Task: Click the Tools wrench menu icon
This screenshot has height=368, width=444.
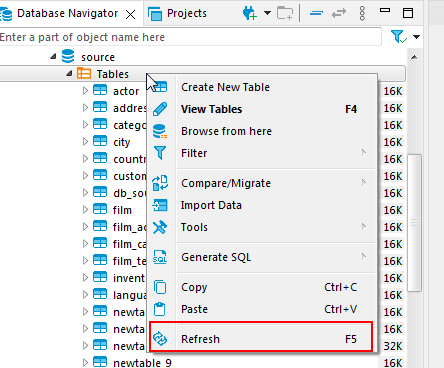Action: coord(160,227)
